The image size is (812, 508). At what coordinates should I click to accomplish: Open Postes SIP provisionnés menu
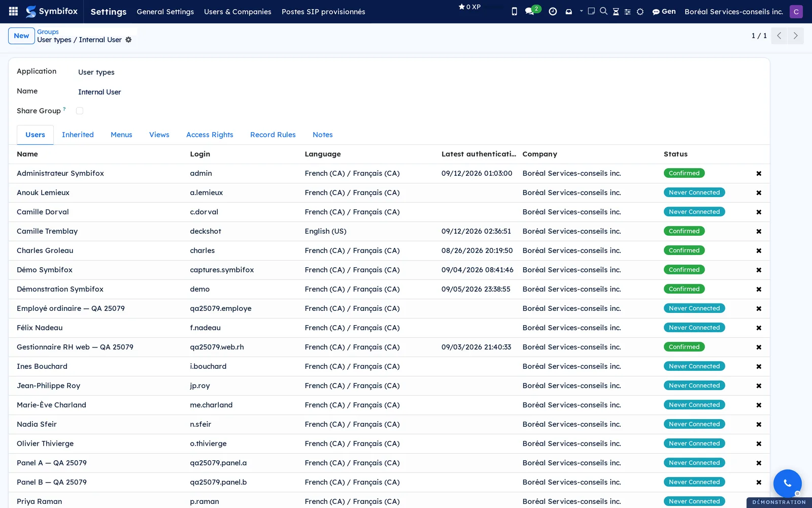click(x=323, y=11)
